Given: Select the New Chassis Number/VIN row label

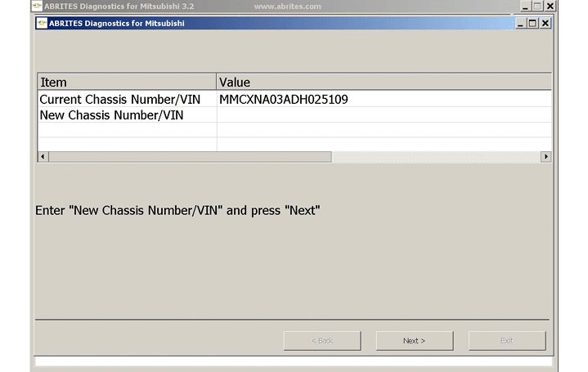Looking at the screenshot, I should point(111,115).
